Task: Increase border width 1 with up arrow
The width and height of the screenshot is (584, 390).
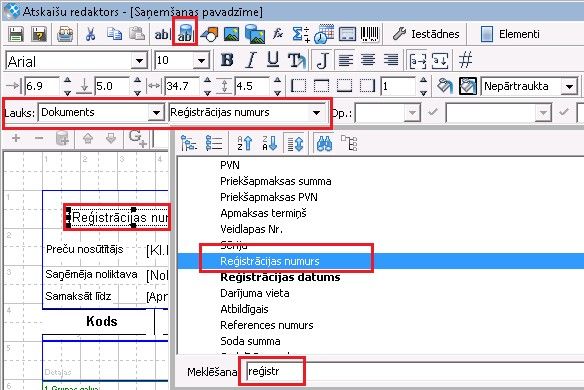Action: click(x=423, y=81)
